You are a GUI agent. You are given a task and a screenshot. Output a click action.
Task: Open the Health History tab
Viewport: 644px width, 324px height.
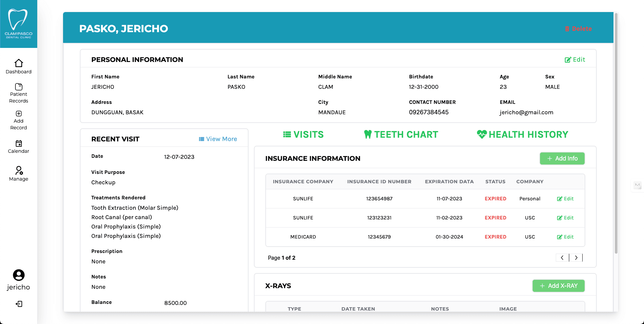click(523, 134)
